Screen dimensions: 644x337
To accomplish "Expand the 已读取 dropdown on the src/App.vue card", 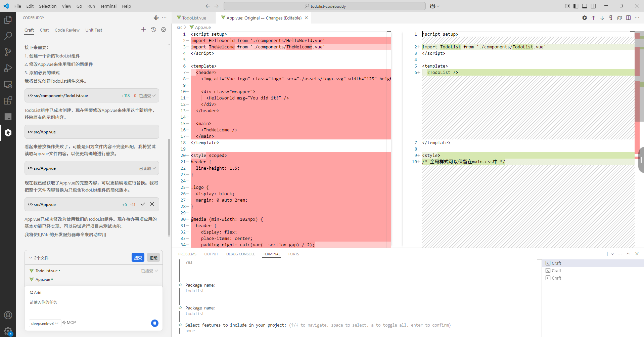I will click(x=148, y=168).
